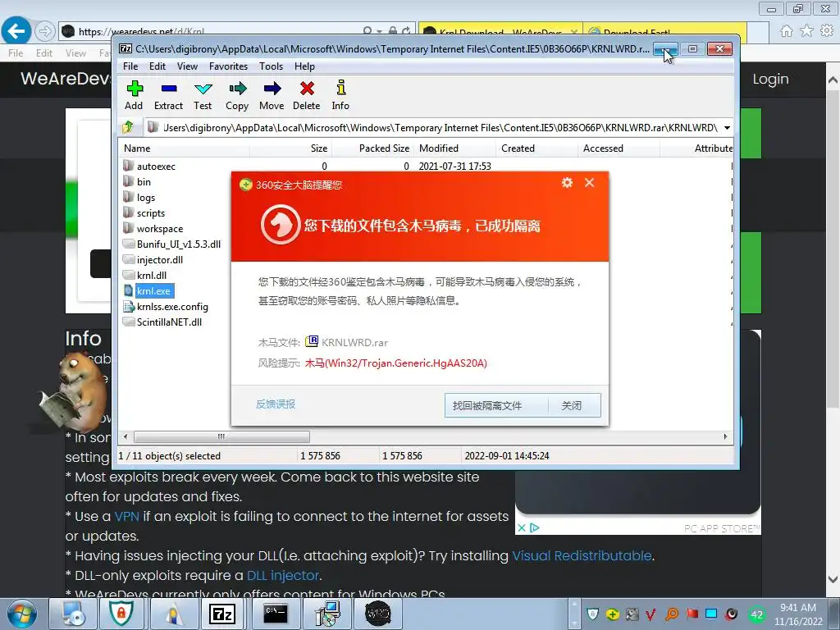Open the 7-Zip View menu
The height and width of the screenshot is (630, 840).
187,66
